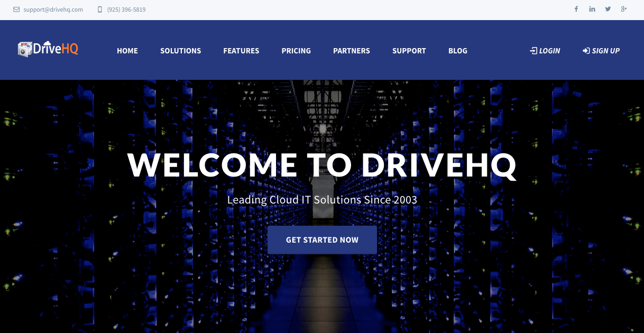Click the GET STARTED NOW button
Image resolution: width=644 pixels, height=333 pixels.
(322, 240)
